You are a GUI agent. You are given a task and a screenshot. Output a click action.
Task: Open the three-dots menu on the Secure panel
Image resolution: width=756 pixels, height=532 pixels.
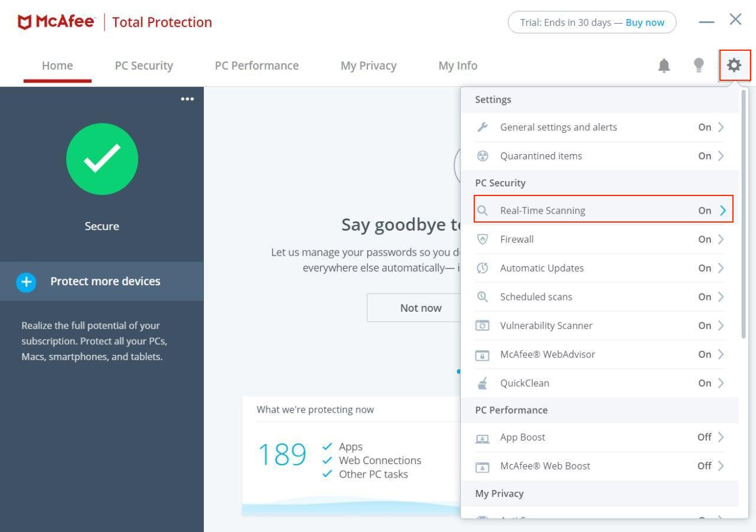coord(187,99)
